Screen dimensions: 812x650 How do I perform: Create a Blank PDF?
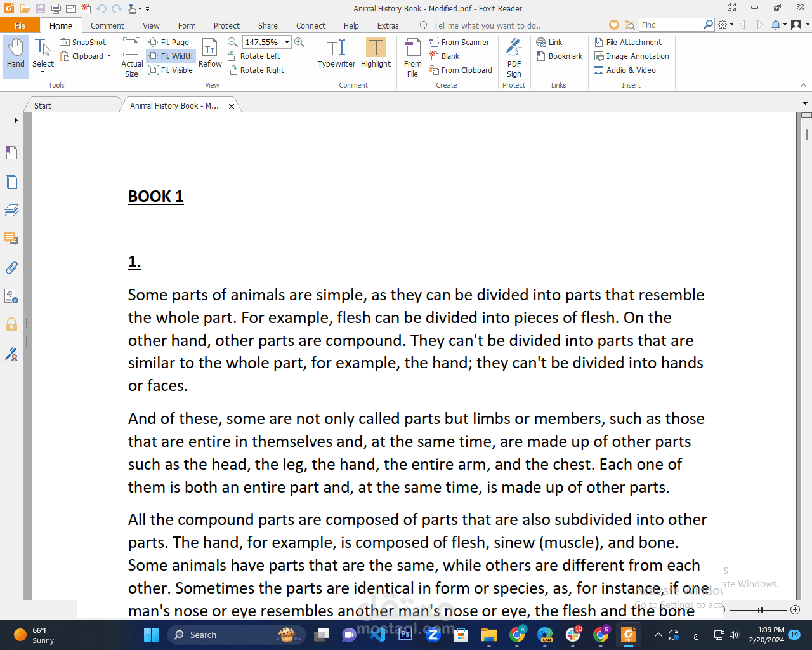tap(445, 56)
